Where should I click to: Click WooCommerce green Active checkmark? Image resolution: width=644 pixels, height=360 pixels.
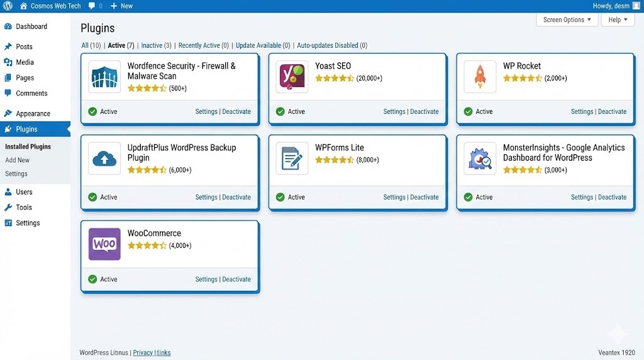pos(92,279)
